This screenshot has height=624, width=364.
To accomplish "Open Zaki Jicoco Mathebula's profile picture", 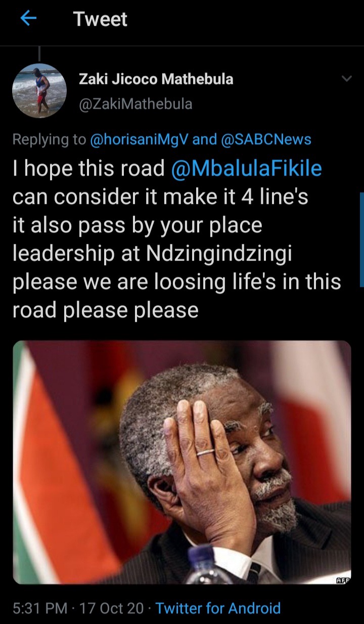I will click(39, 91).
